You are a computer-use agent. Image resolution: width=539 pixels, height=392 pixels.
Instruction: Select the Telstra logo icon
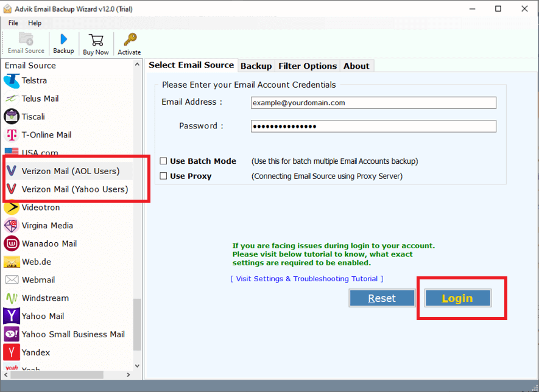tap(12, 81)
